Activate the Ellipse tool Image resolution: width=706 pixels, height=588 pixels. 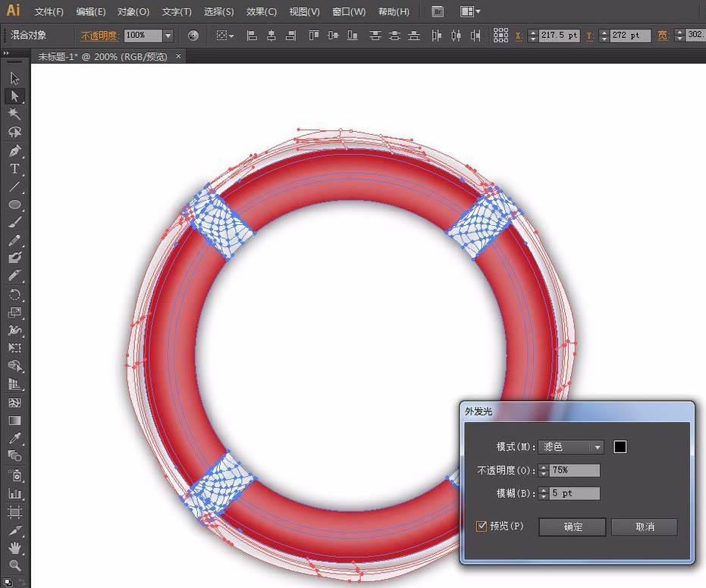click(14, 205)
